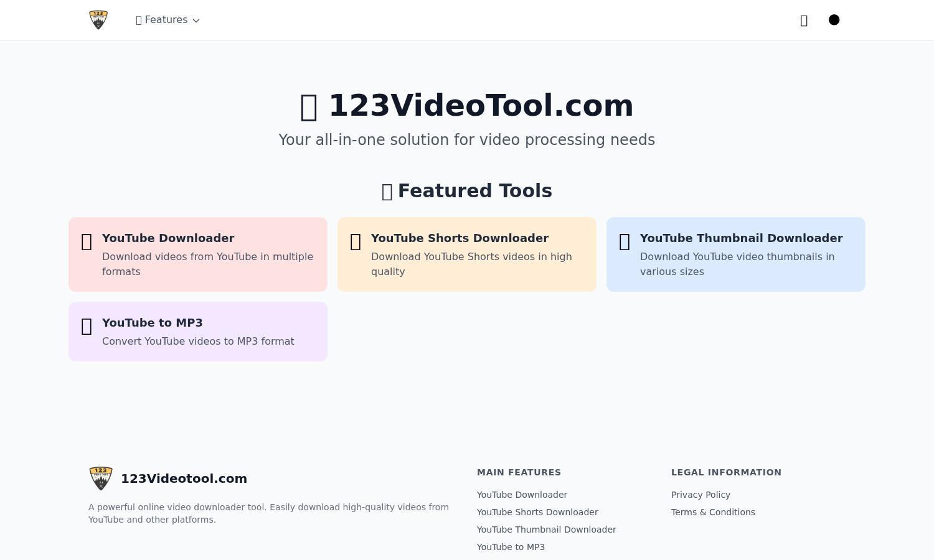This screenshot has height=560, width=934.
Task: Click the YouTube Shorts Downloader card icon
Action: click(356, 242)
